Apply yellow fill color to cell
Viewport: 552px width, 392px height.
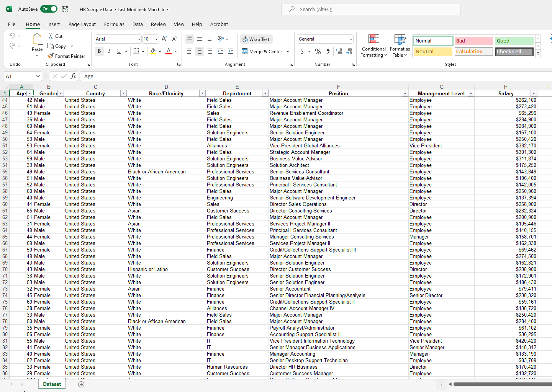[x=153, y=51]
